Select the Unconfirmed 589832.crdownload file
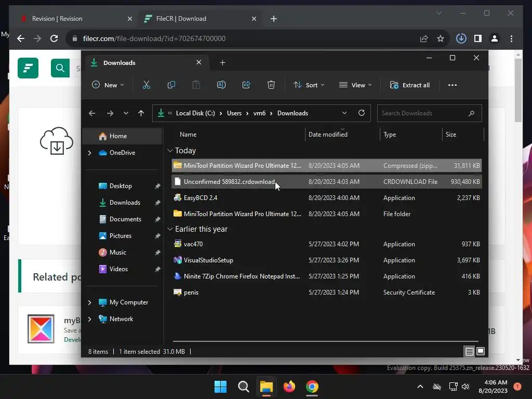 [326, 182]
